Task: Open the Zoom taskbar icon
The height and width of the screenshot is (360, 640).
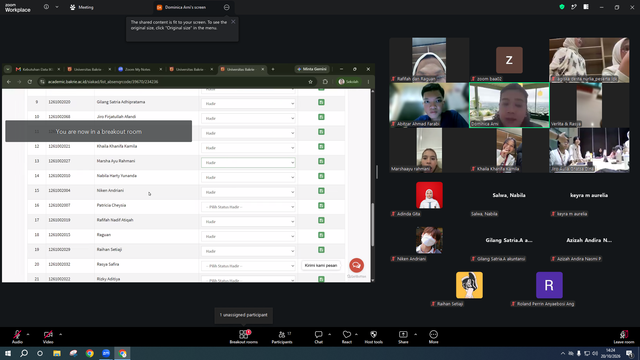Action: 106,353
